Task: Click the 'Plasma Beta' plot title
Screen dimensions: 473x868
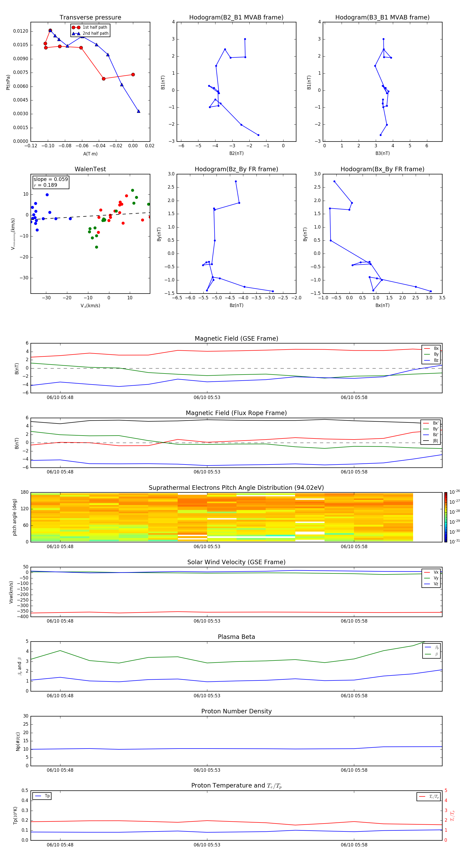Action: tap(236, 637)
